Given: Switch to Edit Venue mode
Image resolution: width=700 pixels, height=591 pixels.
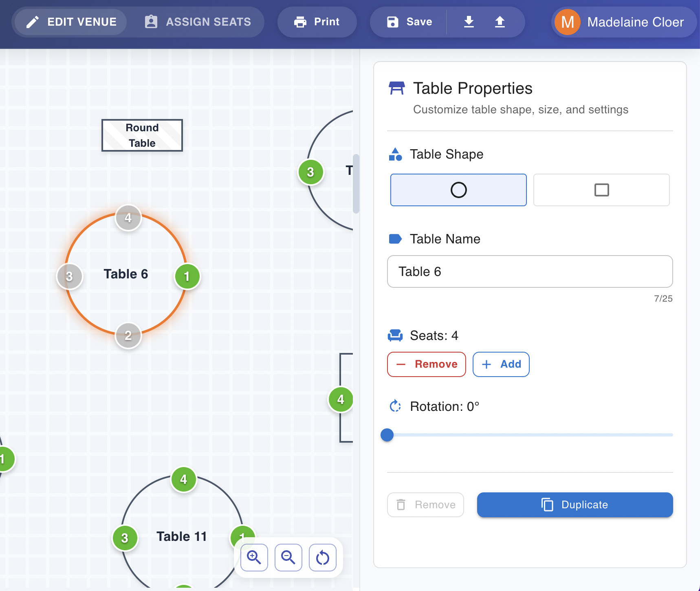Looking at the screenshot, I should (70, 22).
